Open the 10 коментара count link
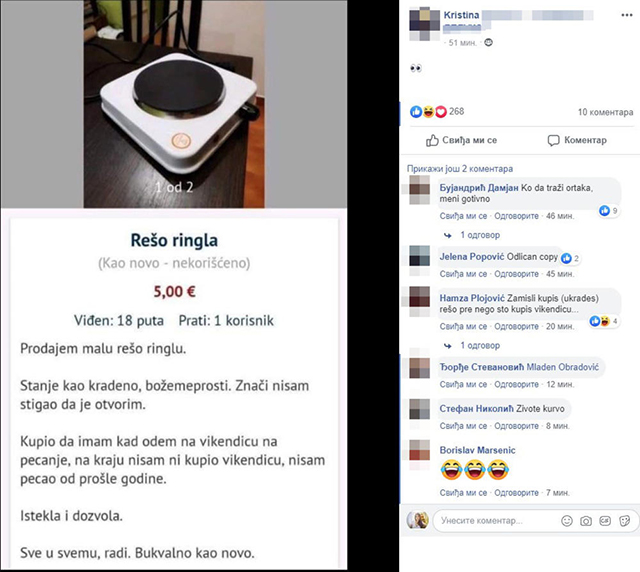Viewport: 640px width, 572px height. (605, 112)
